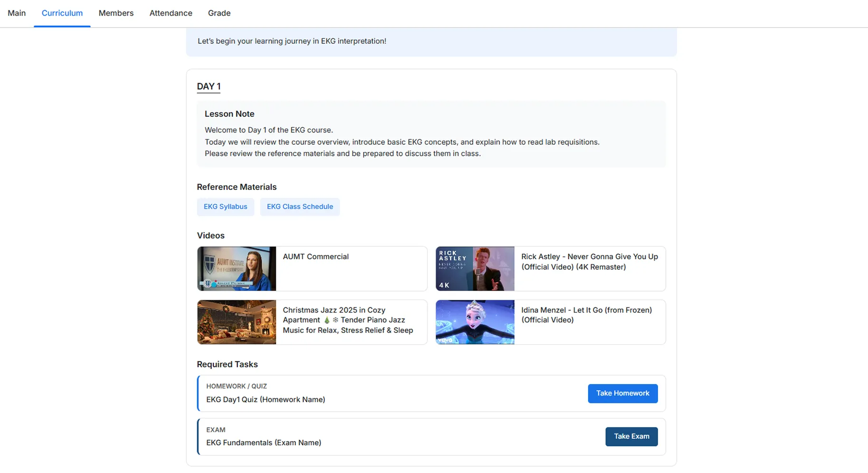868x473 pixels.
Task: Select the AUMT Commercial video title
Action: click(x=316, y=256)
